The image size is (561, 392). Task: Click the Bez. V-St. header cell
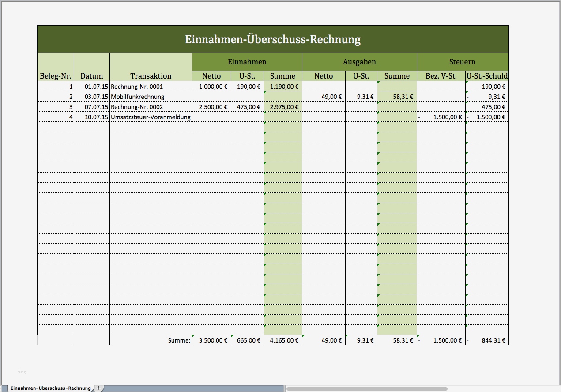click(441, 75)
